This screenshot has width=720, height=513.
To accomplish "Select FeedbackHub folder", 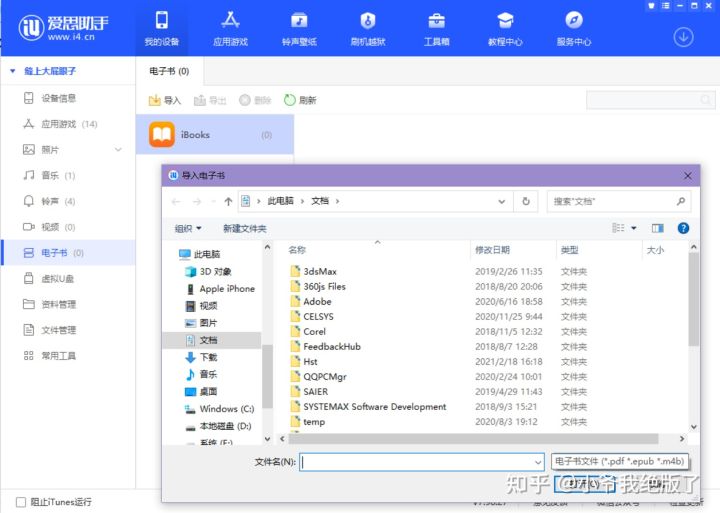I will [326, 347].
